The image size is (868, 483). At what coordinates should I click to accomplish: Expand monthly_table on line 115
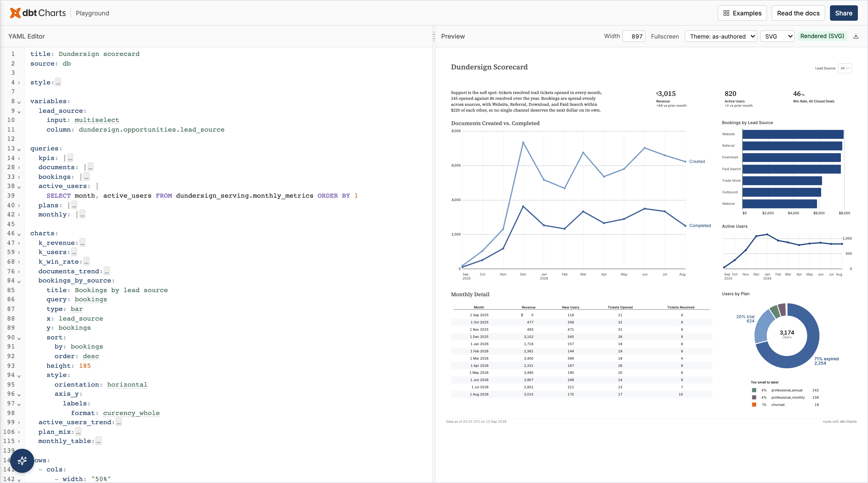click(19, 441)
